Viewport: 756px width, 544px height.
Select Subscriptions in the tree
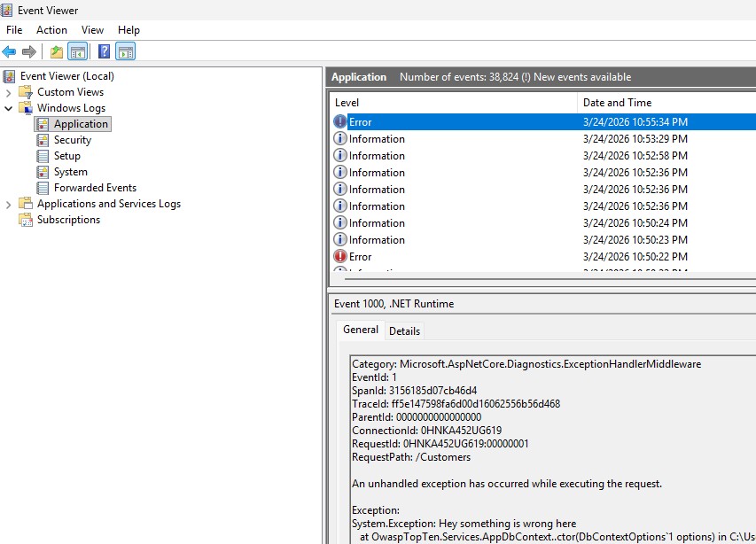(x=68, y=220)
